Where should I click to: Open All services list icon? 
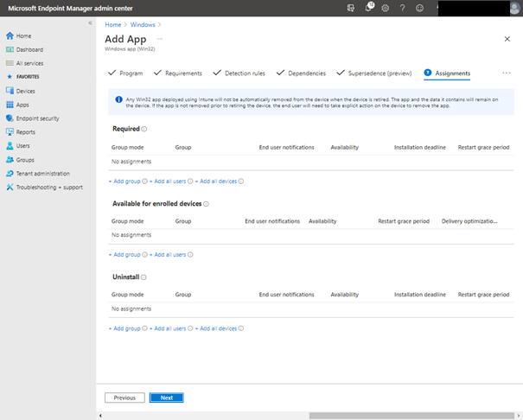tap(10, 63)
